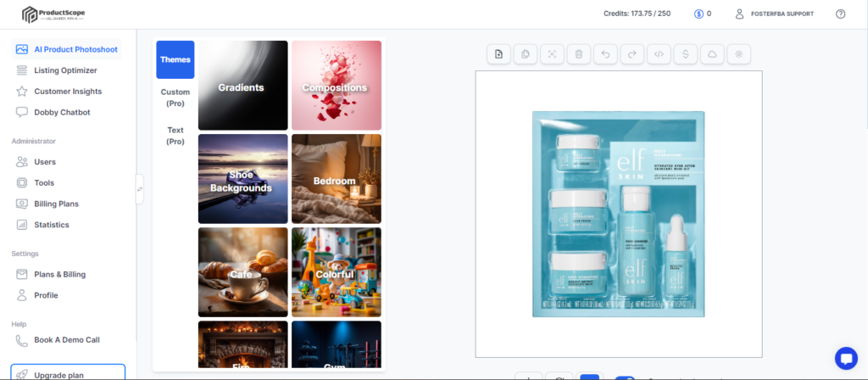868x380 pixels.
Task: Click the Help section heading
Action: point(19,324)
